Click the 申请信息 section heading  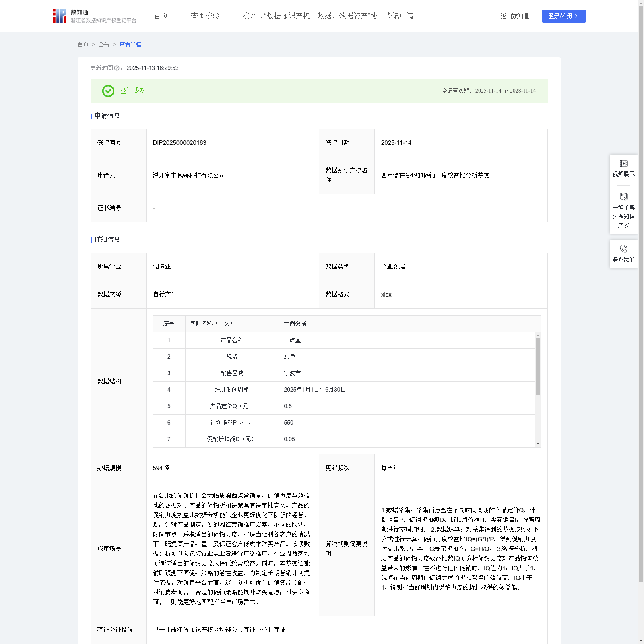(x=107, y=116)
